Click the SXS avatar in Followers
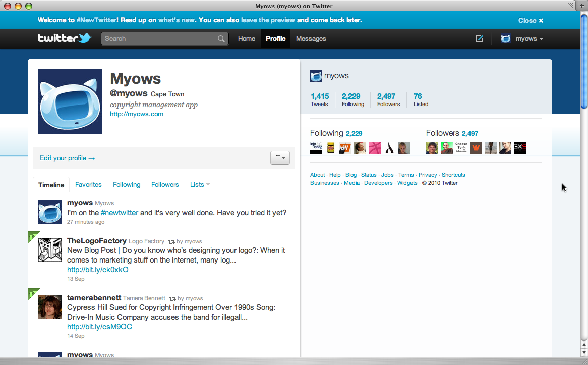 (520, 148)
